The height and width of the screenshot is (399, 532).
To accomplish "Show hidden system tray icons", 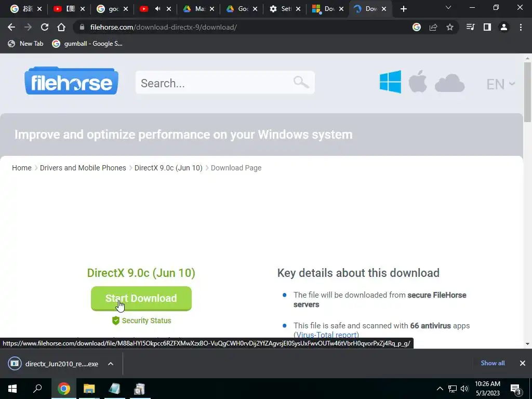I will (440, 389).
